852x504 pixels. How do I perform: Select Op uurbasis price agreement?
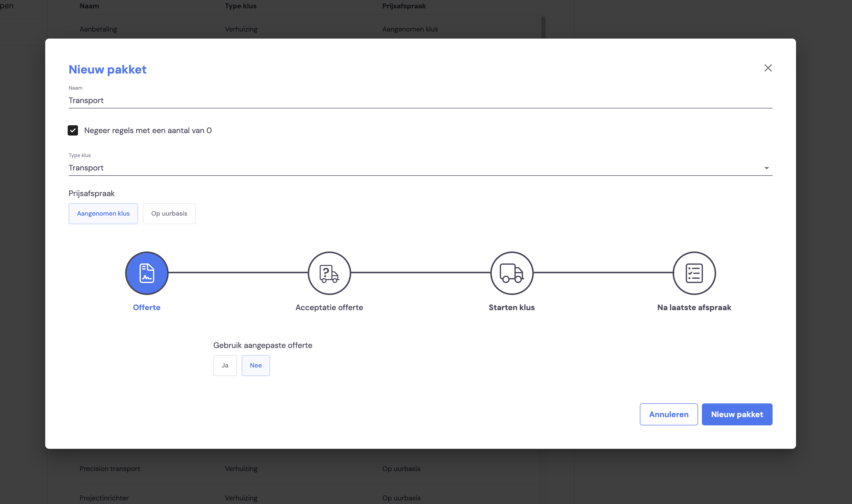[169, 214]
